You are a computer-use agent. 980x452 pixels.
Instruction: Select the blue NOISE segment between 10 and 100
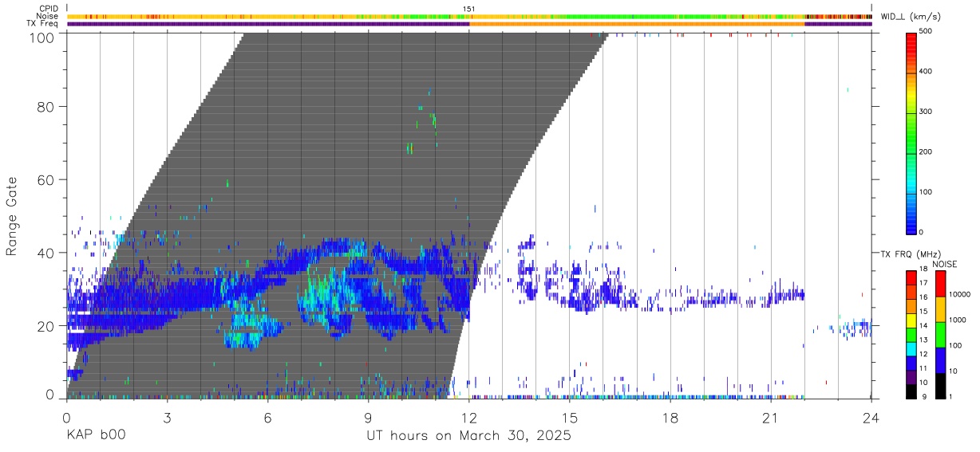pyautogui.click(x=940, y=360)
